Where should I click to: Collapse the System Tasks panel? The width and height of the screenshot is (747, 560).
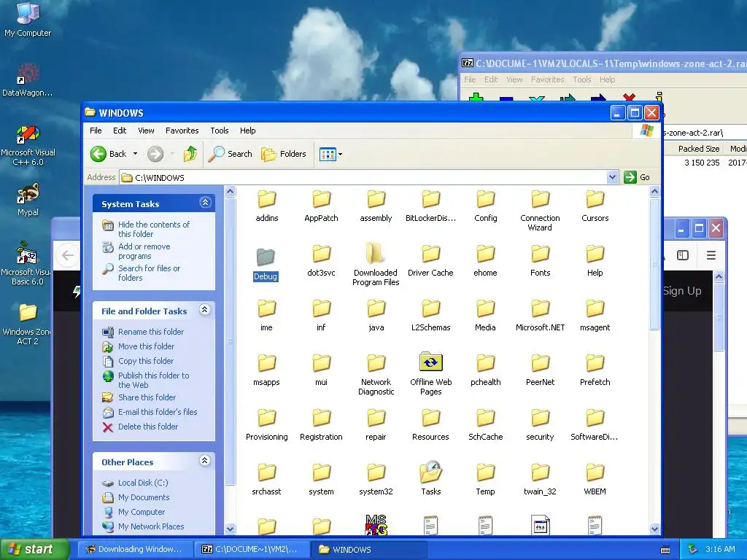coord(205,203)
